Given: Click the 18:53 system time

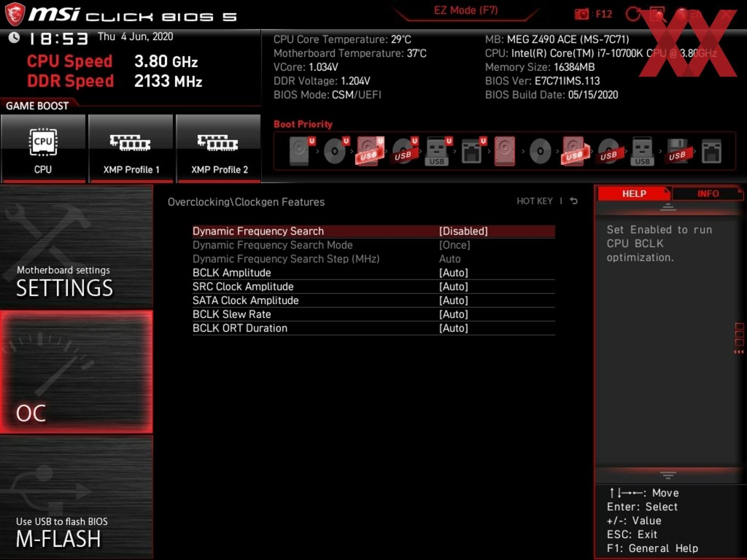Looking at the screenshot, I should coord(58,39).
